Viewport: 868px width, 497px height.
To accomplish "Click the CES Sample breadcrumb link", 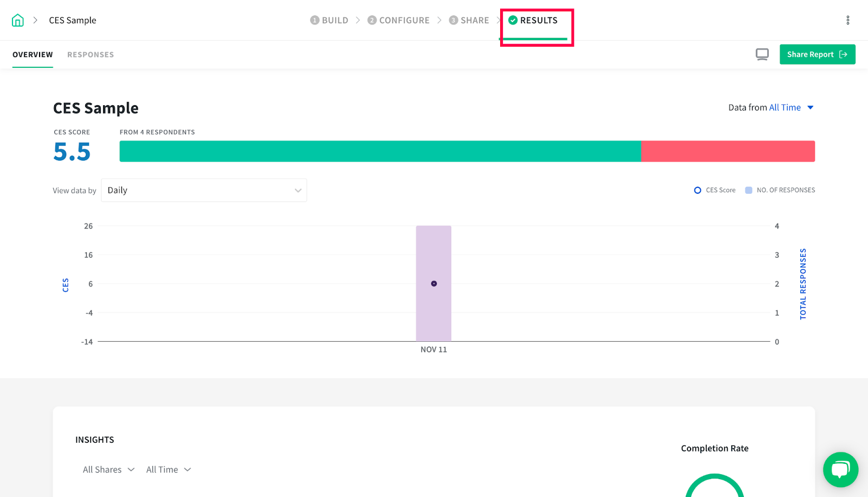I will pyautogui.click(x=73, y=20).
